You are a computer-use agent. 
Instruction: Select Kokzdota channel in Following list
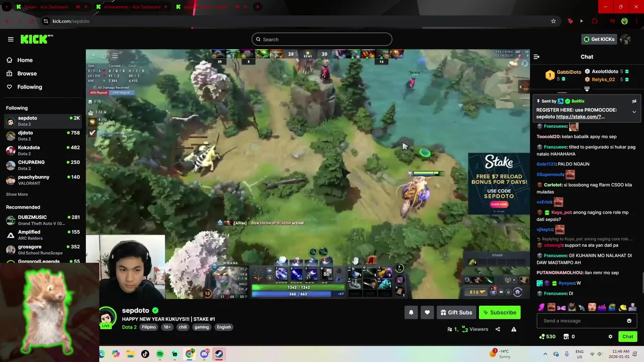pos(43,150)
